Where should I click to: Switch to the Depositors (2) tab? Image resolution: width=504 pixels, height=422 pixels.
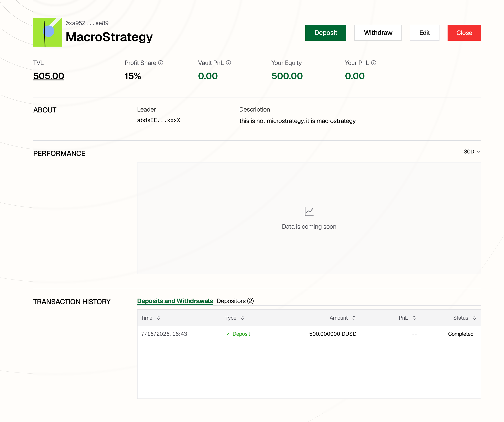pyautogui.click(x=235, y=301)
